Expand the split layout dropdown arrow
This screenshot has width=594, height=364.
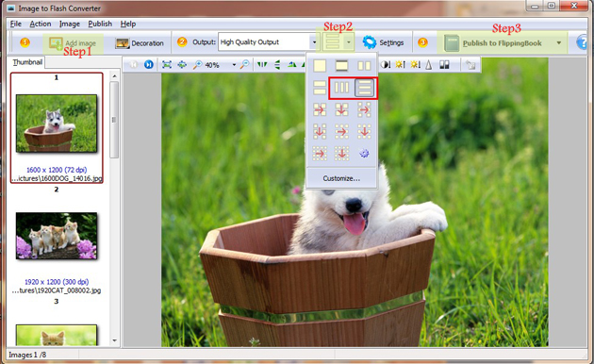(x=349, y=42)
